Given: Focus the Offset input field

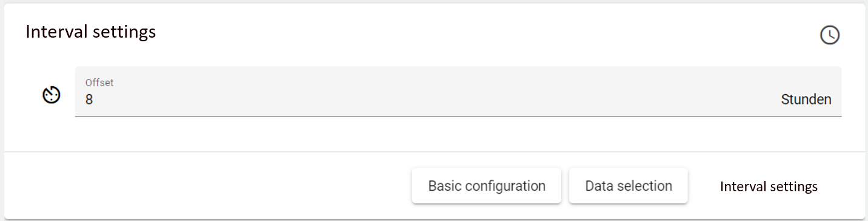Looking at the screenshot, I should (x=458, y=92).
